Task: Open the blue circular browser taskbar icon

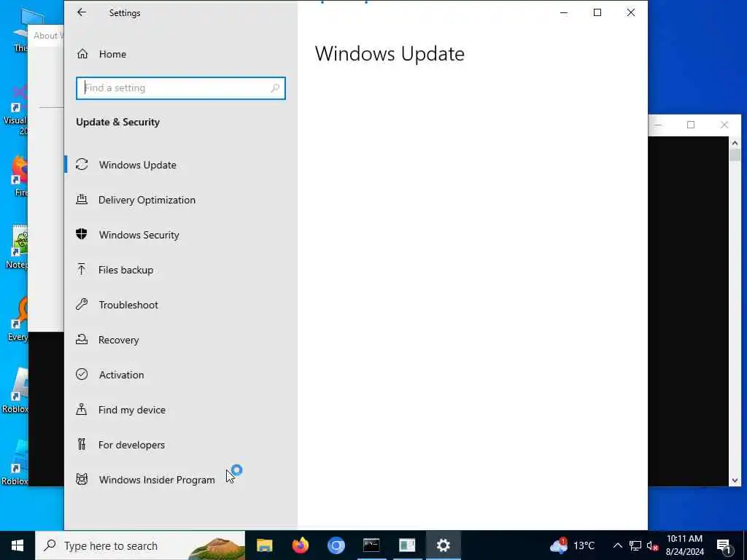Action: pos(336,545)
